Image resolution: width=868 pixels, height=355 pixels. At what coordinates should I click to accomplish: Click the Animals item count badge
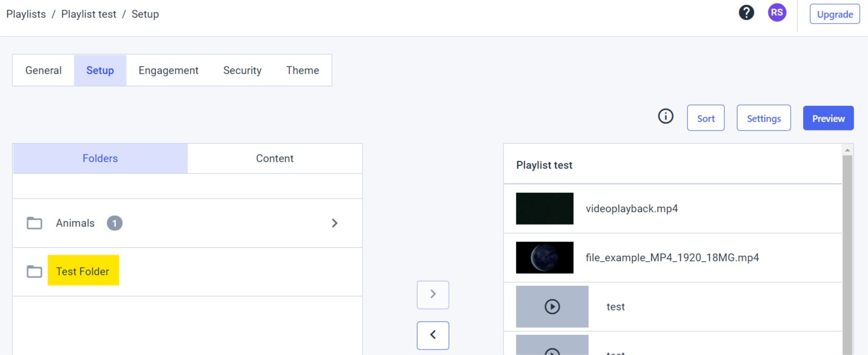point(114,223)
